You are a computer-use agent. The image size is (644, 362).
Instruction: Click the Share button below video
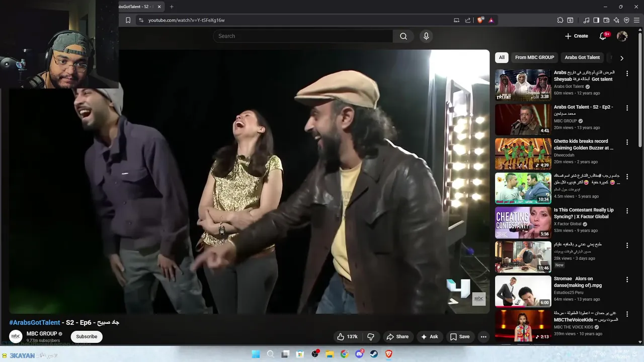(x=397, y=337)
